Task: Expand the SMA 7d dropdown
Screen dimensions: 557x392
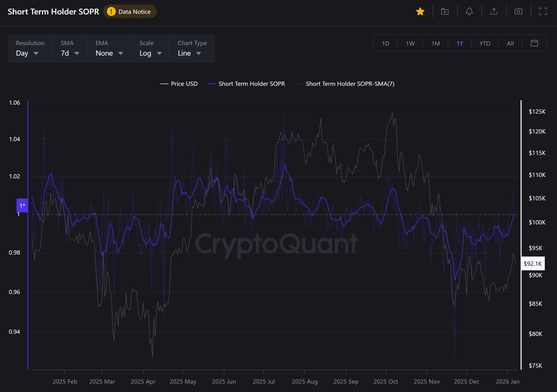Action: [70, 53]
